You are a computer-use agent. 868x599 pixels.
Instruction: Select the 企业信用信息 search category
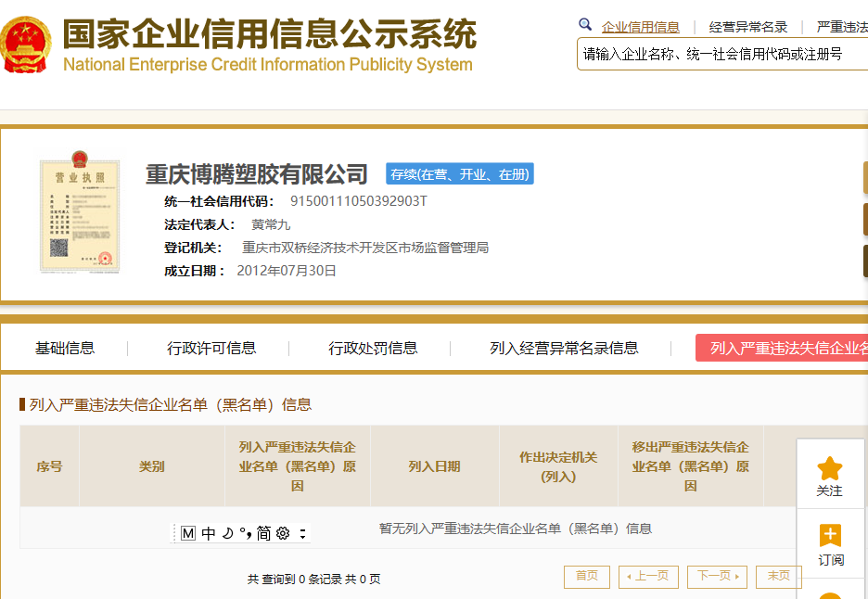click(641, 27)
